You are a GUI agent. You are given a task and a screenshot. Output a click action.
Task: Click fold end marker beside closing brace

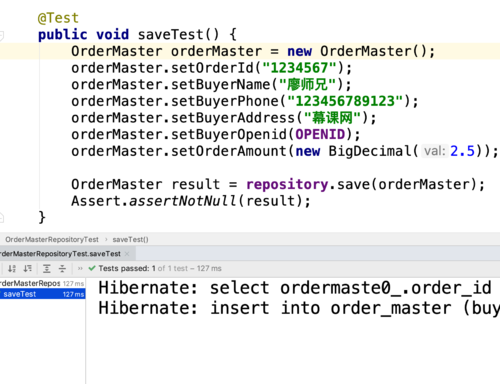click(x=1, y=218)
